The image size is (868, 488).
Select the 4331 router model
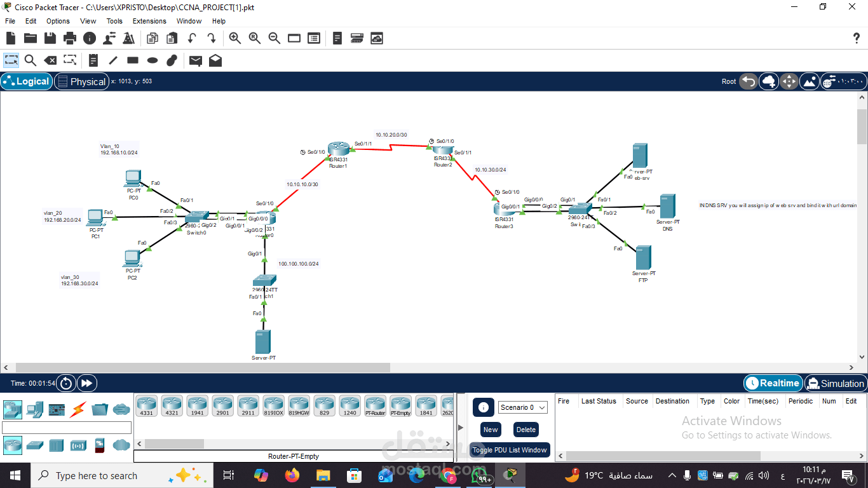coord(146,405)
